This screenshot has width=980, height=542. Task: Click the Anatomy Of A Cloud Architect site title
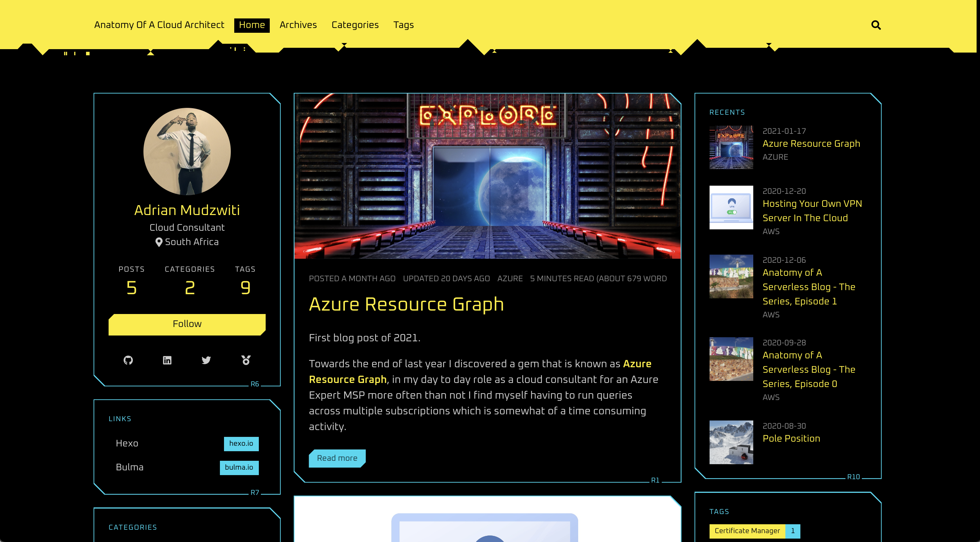pyautogui.click(x=159, y=25)
